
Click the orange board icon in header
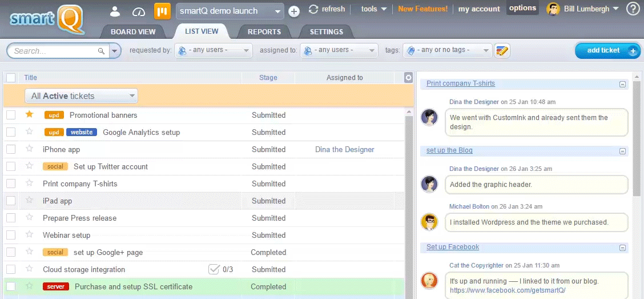coord(163,10)
